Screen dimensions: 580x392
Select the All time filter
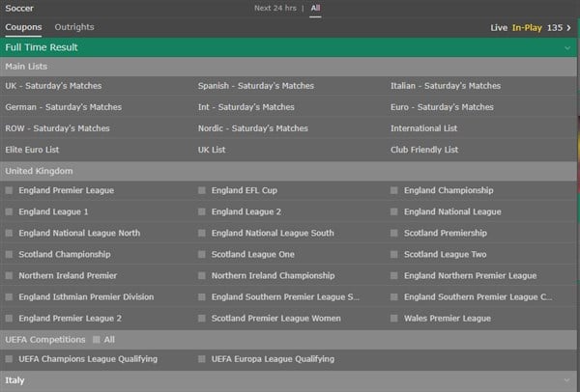315,8
